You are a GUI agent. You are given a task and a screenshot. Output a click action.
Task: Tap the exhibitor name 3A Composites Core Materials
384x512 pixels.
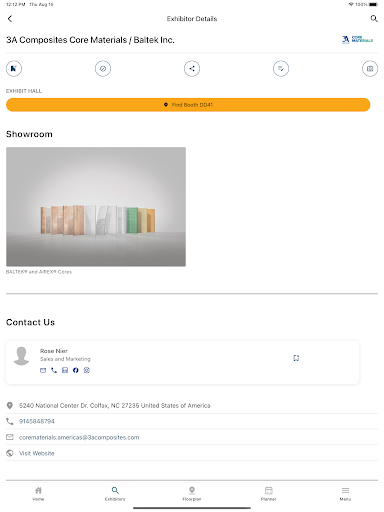pyautogui.click(x=90, y=40)
